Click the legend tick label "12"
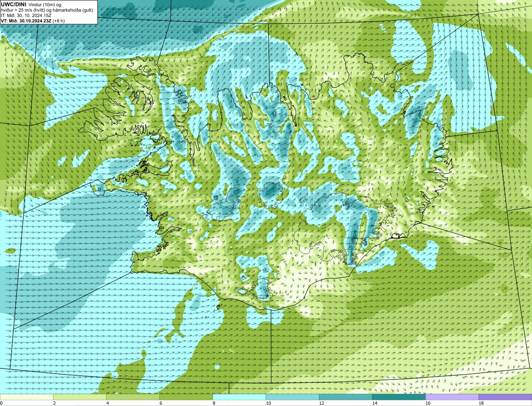 point(322,403)
